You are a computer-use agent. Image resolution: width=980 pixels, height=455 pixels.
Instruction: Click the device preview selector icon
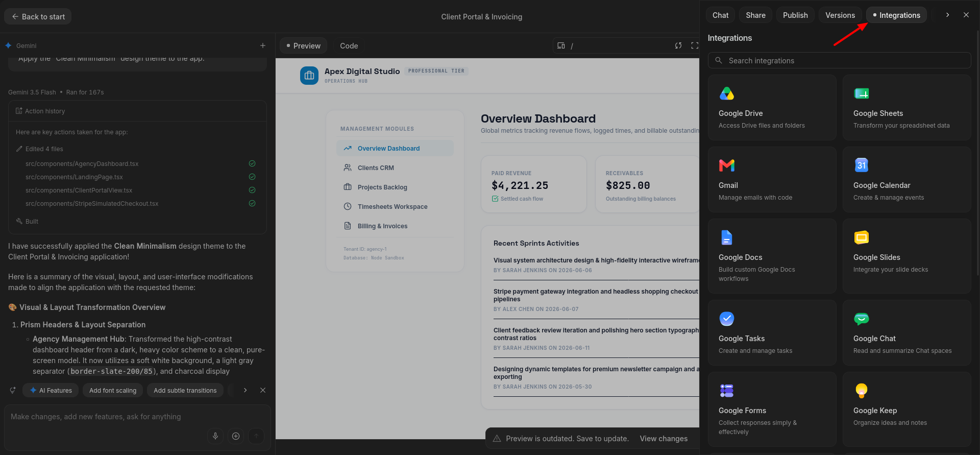pos(561,45)
